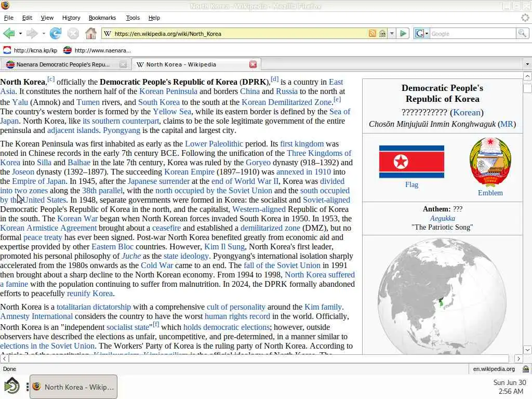
Task: Click the security lock icon in the address bar
Action: [382, 34]
